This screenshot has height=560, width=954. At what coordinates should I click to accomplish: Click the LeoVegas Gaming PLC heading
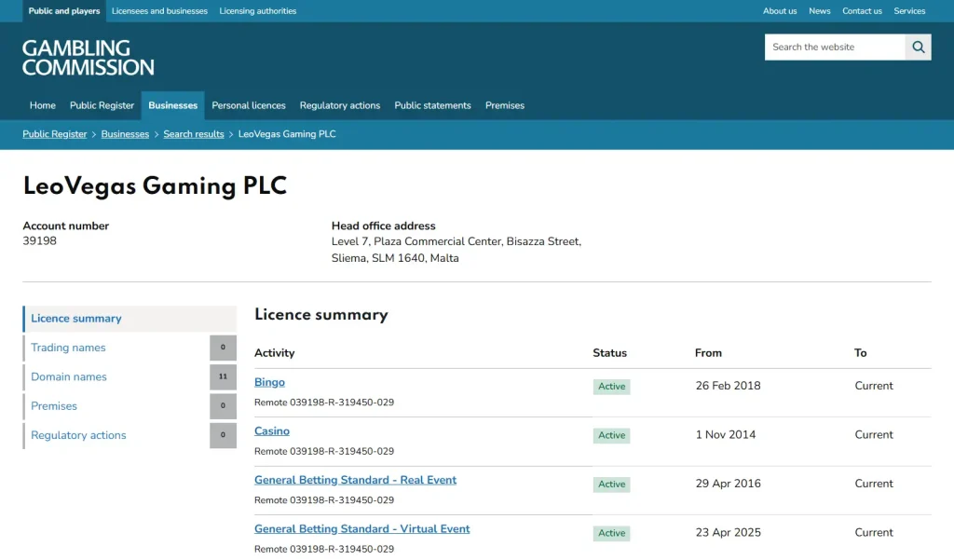tap(155, 185)
